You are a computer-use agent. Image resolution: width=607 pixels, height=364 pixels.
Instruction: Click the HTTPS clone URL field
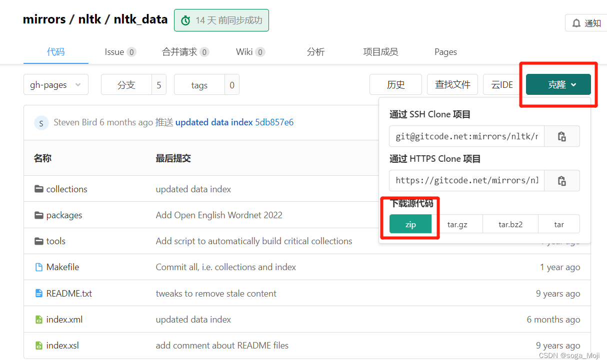pyautogui.click(x=466, y=180)
